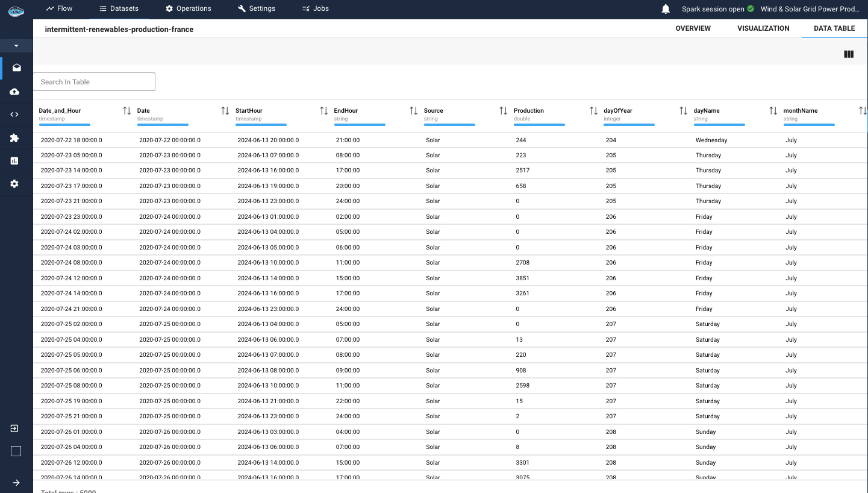This screenshot has height=493, width=868.
Task: Open the Operations menu item
Action: point(188,8)
